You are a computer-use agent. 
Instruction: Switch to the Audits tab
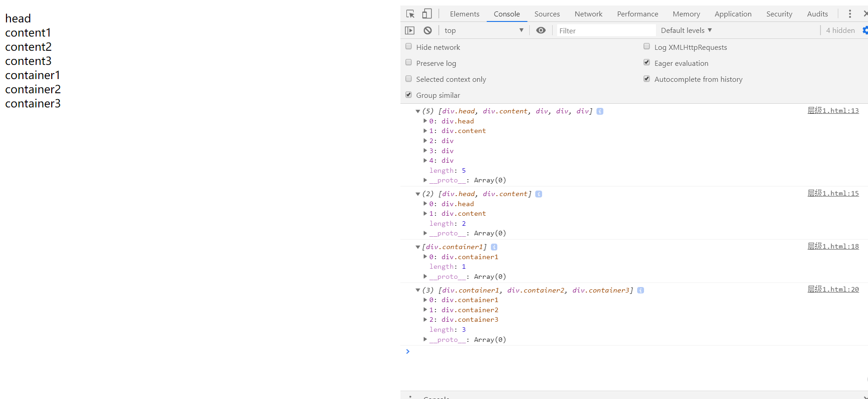coord(817,14)
